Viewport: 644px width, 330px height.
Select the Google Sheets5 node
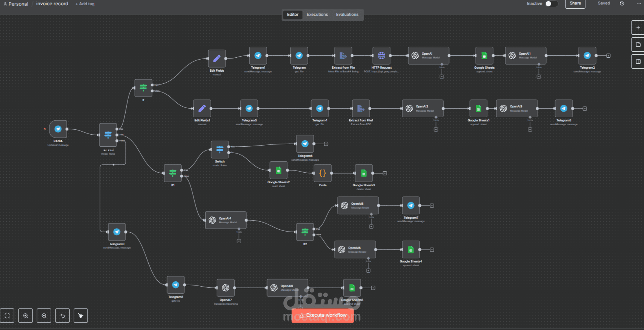(x=352, y=288)
